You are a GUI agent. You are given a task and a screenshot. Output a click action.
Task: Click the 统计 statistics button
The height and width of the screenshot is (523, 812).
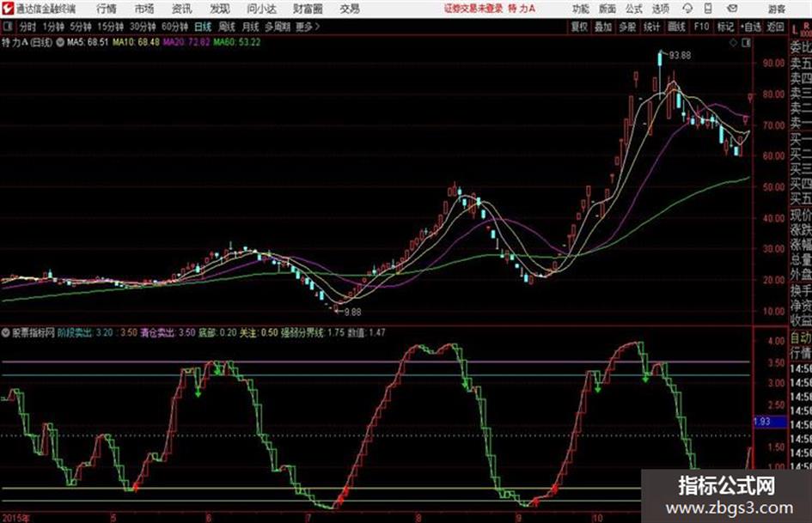pyautogui.click(x=652, y=27)
